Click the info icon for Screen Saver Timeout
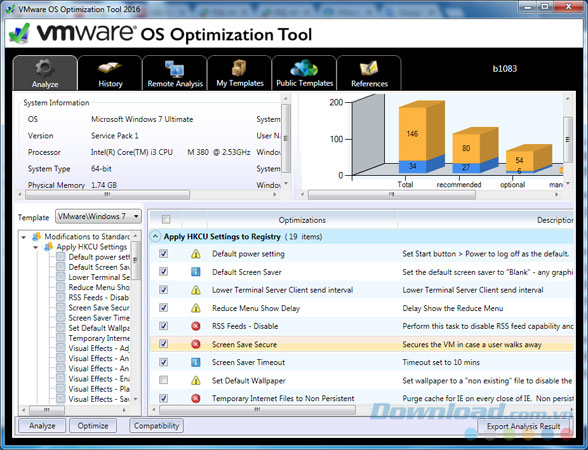The image size is (588, 450). 196,362
